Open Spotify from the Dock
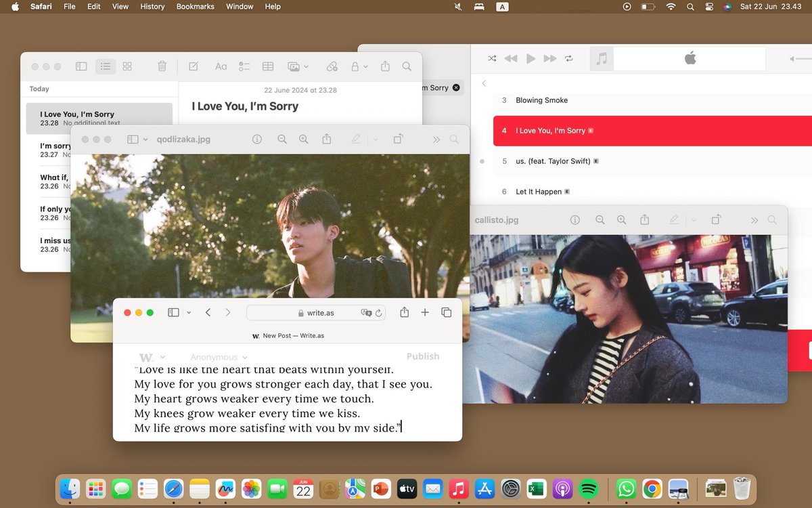 point(589,488)
